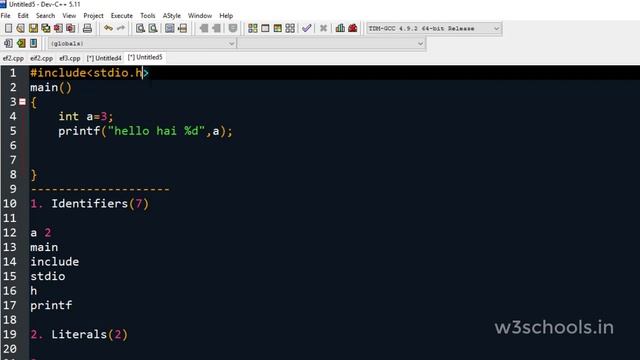The width and height of the screenshot is (640, 360).
Task: Open the TDM-GCC compiler set dropdown
Action: [434, 29]
